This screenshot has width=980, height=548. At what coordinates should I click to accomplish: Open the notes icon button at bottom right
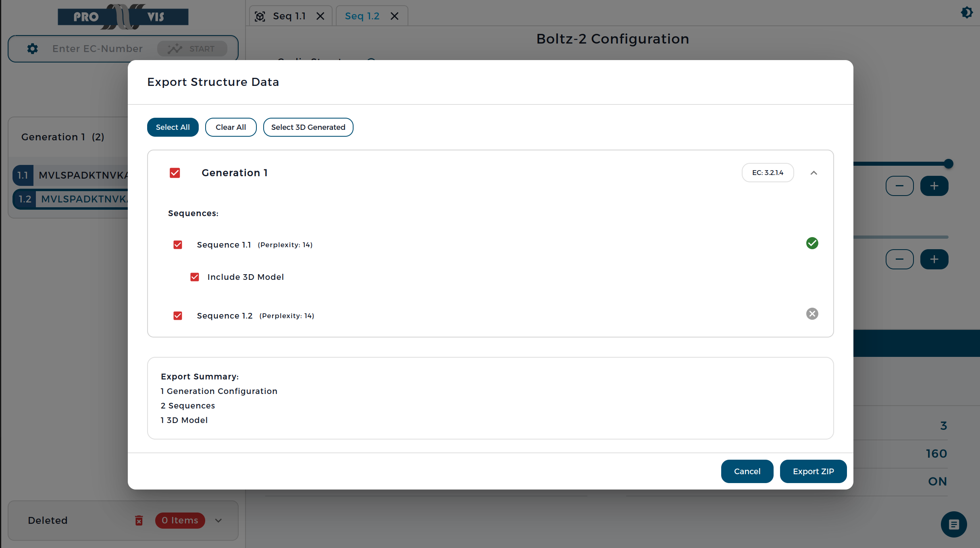click(x=953, y=524)
